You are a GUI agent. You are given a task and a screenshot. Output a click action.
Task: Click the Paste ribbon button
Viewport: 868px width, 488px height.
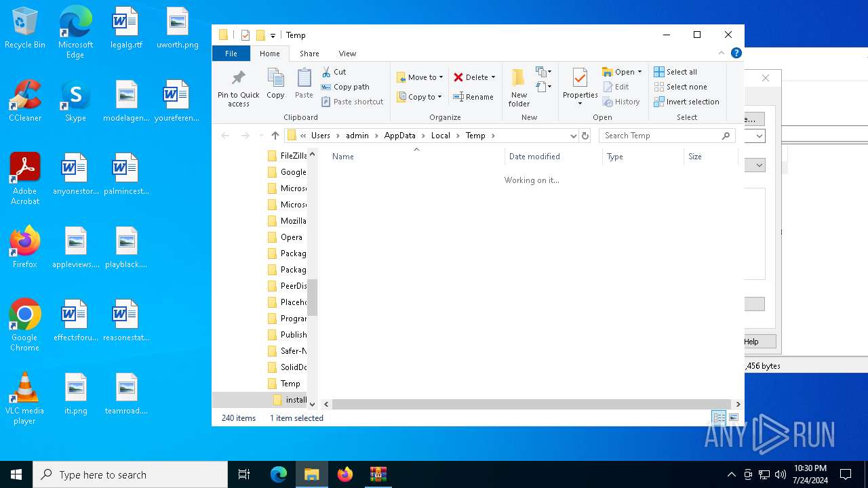304,84
